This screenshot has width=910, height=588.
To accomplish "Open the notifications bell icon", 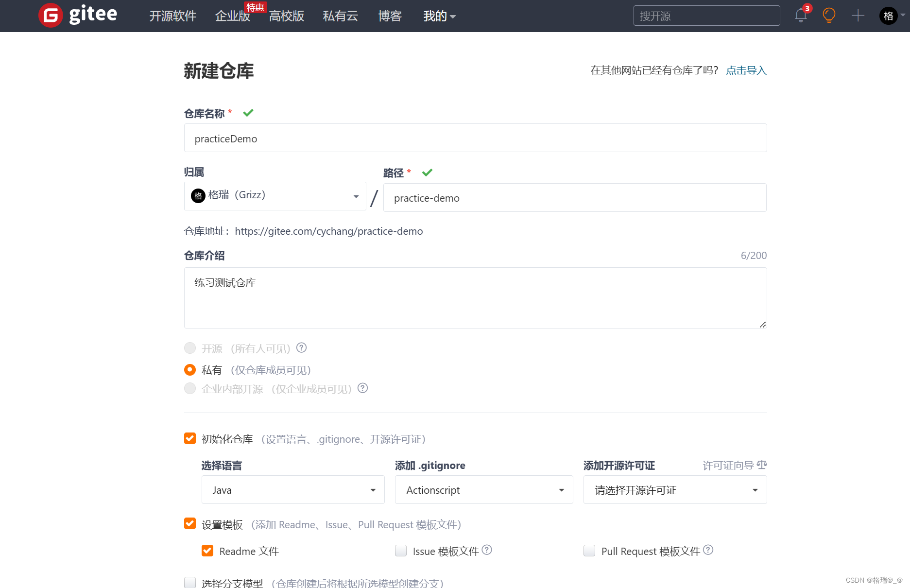I will tap(801, 16).
